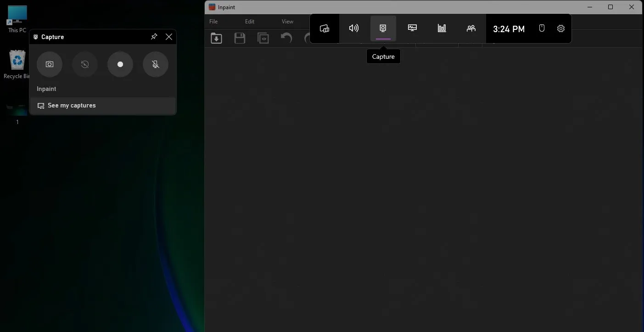Toggle the Capture widget in Game Bar
Image resolution: width=644 pixels, height=332 pixels.
(383, 28)
